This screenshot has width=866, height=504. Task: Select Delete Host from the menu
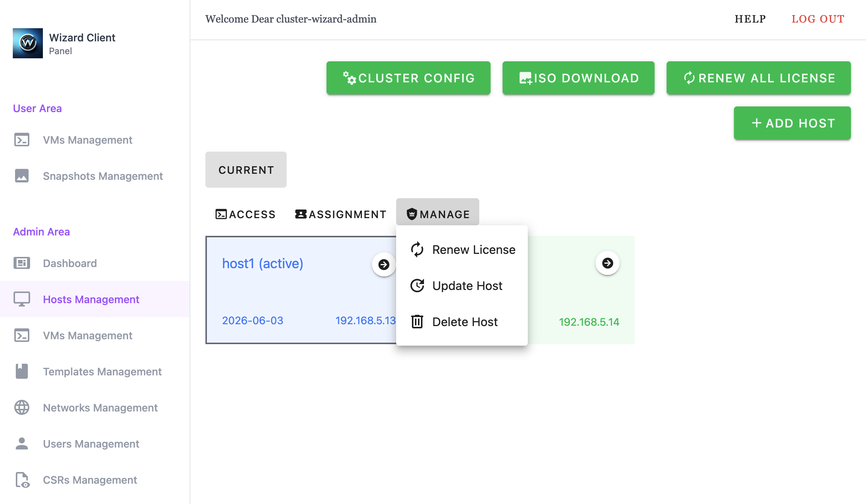click(x=462, y=322)
